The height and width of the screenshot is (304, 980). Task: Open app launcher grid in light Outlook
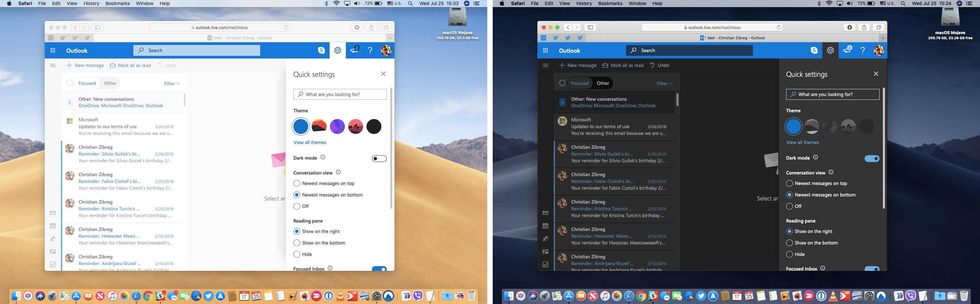point(53,50)
